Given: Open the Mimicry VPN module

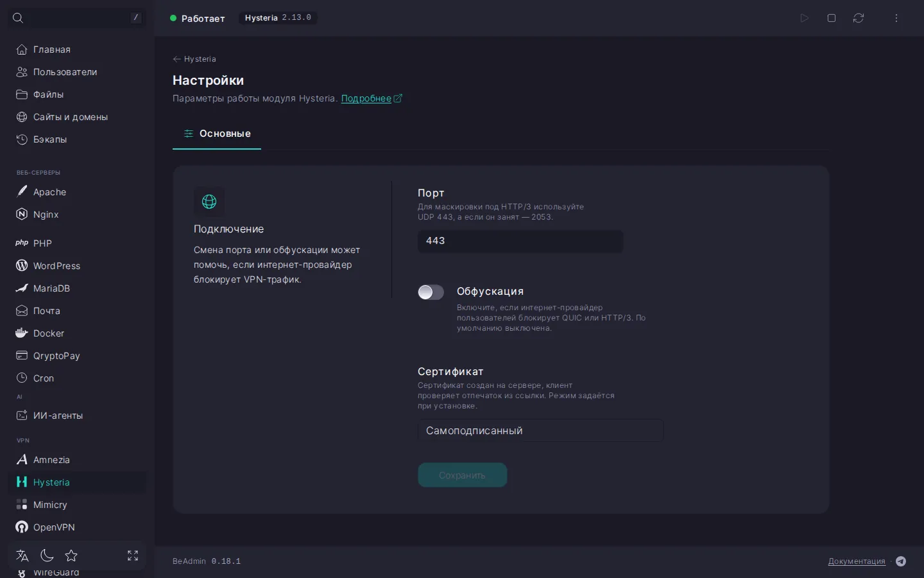Looking at the screenshot, I should coord(77,505).
